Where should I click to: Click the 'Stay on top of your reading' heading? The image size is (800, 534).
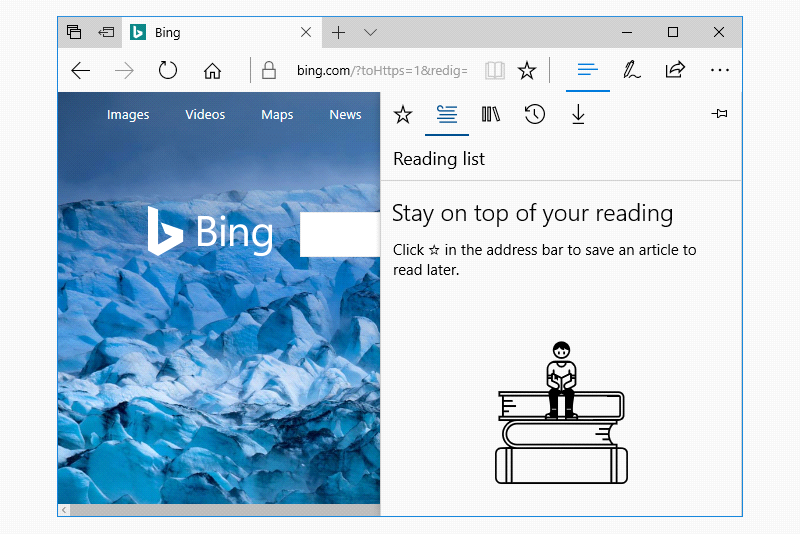(x=533, y=213)
